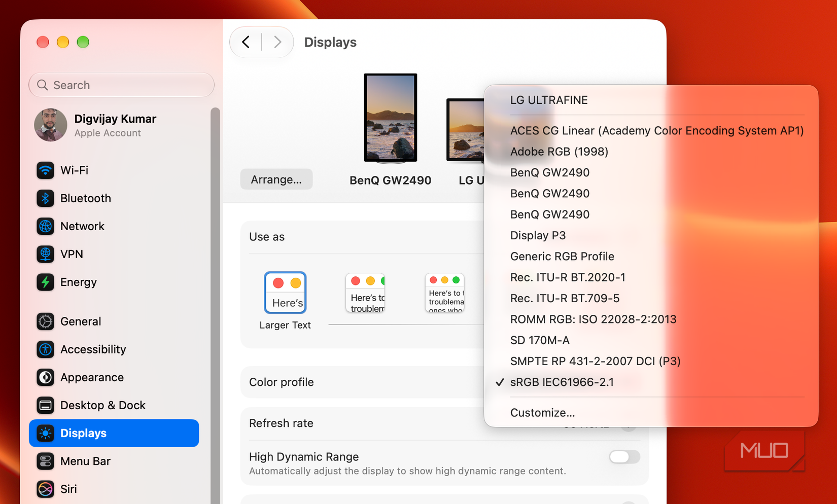Click the Refresh rate row label
This screenshot has height=504, width=837.
[281, 423]
